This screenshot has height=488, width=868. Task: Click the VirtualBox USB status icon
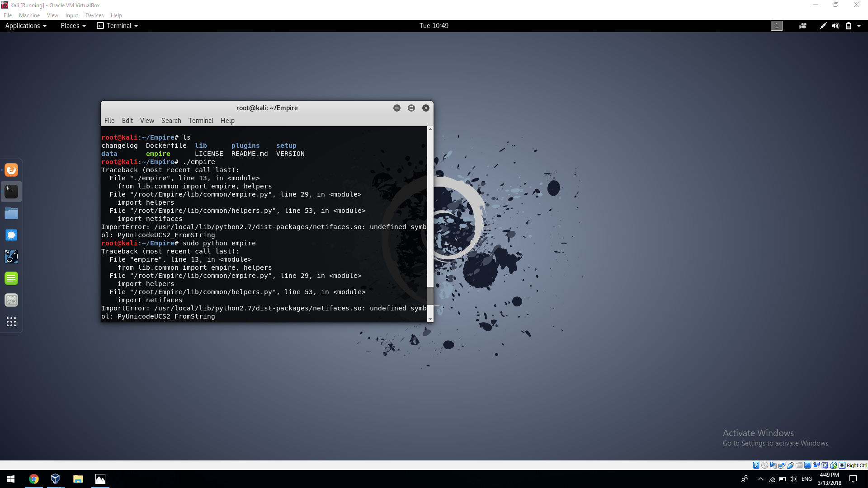pos(791,465)
